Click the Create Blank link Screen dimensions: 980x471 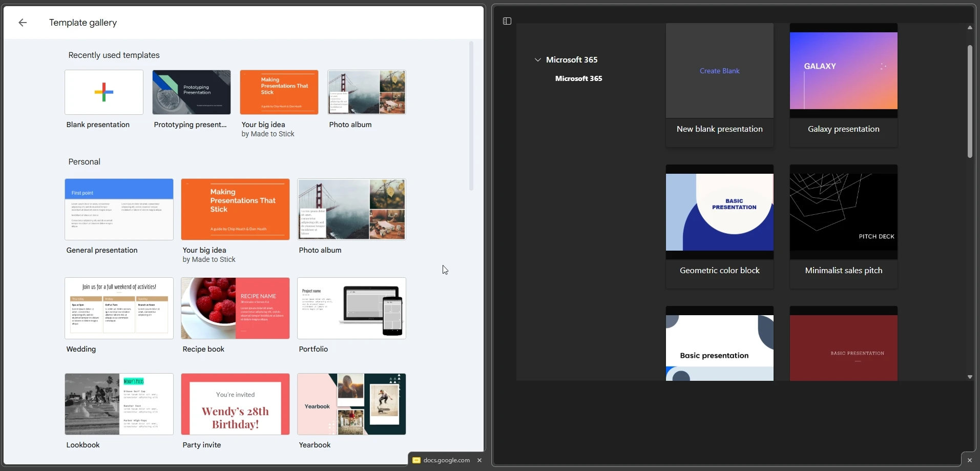(719, 71)
